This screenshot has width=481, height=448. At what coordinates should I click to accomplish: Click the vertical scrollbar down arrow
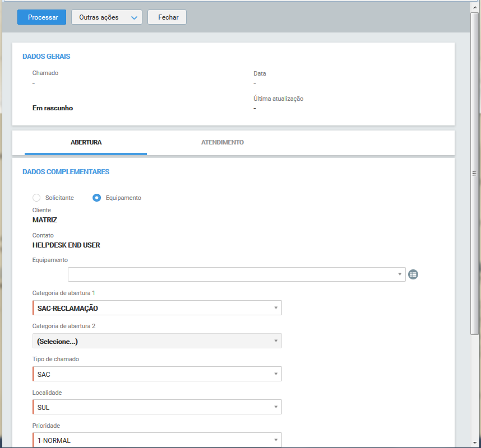[x=475, y=442]
